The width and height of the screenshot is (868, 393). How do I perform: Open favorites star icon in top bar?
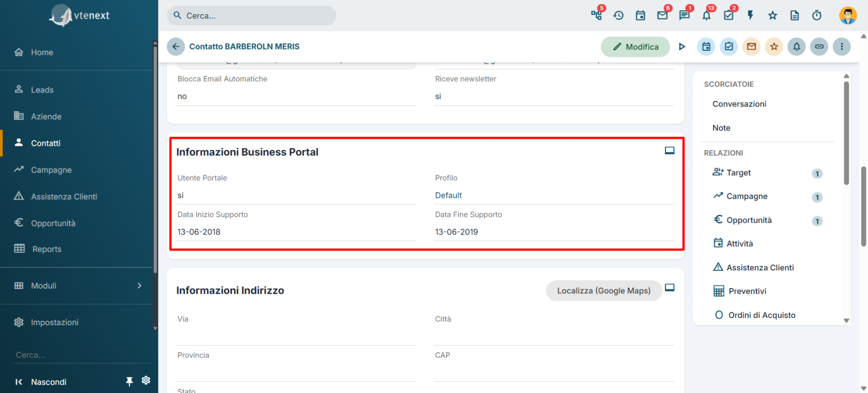click(x=772, y=16)
